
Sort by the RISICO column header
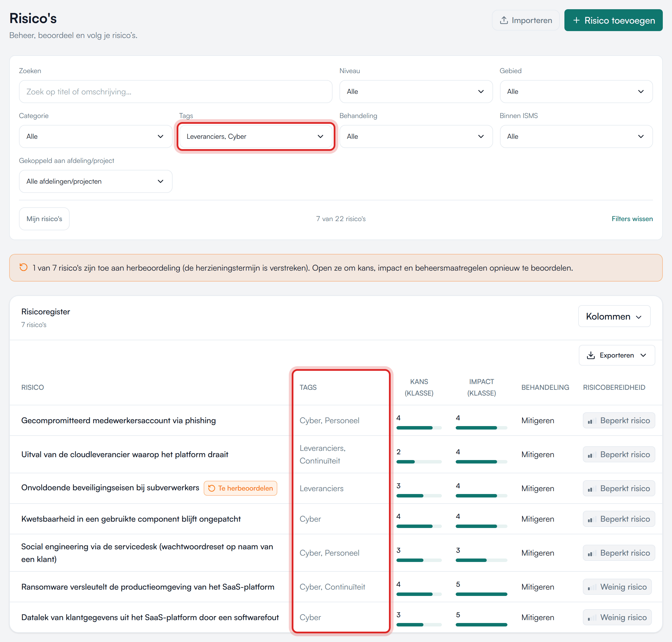point(33,387)
